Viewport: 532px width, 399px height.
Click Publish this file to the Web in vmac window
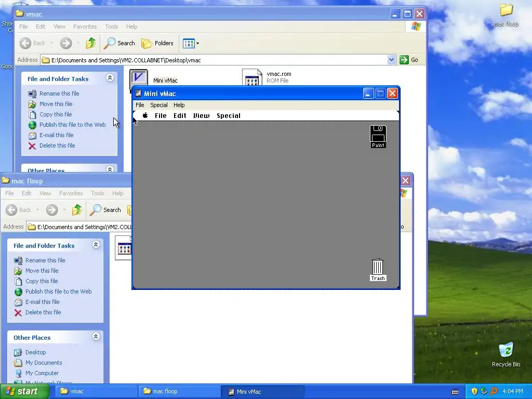coord(72,125)
